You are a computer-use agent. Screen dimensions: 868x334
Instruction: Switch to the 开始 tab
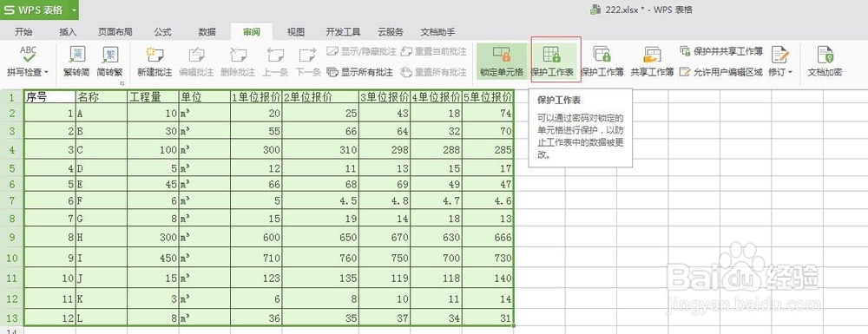coord(23,32)
